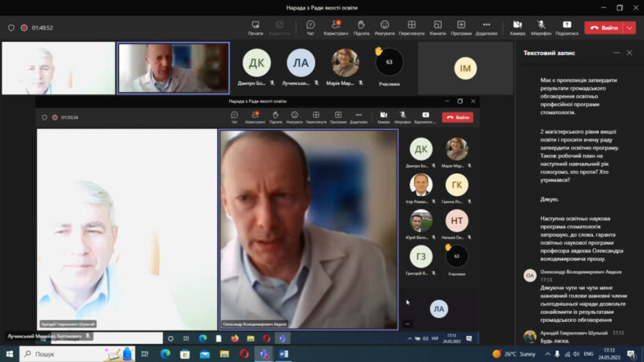Image resolution: width=644 pixels, height=362 pixels.
Task: Toggle the Камера on or off
Action: tap(517, 28)
